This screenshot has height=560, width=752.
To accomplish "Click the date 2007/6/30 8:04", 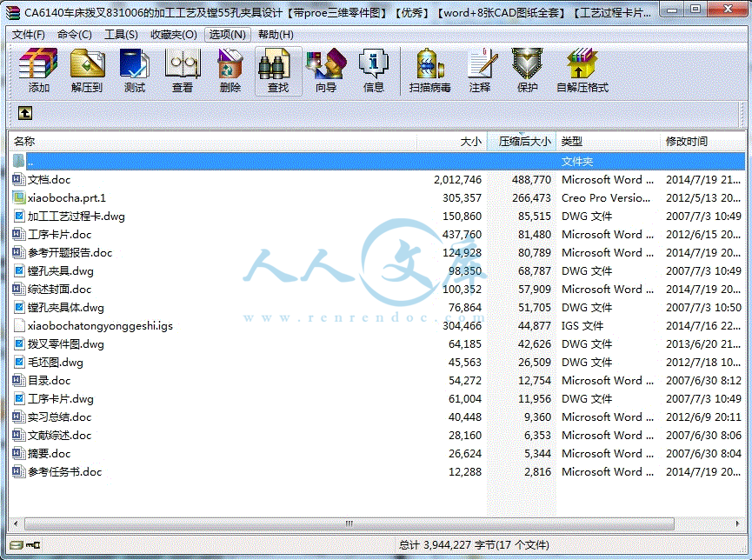I will pyautogui.click(x=703, y=453).
